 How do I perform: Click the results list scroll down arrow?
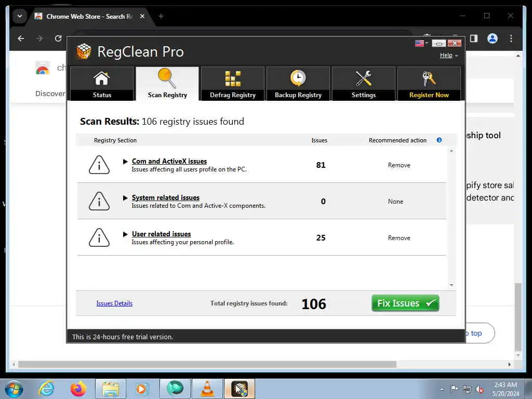[x=451, y=285]
